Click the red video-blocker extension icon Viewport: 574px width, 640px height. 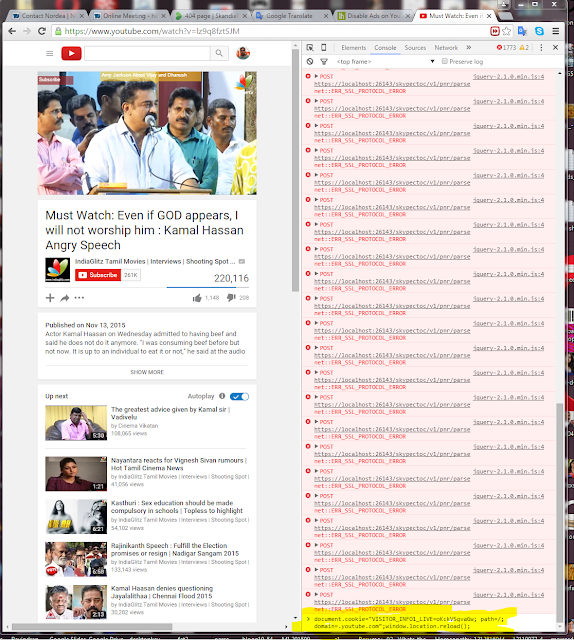[495, 31]
